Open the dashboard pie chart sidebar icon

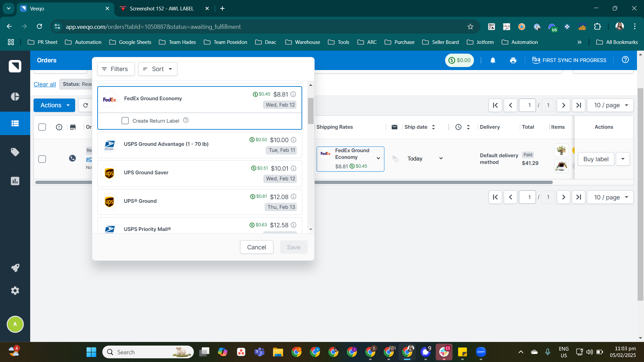pos(15,97)
